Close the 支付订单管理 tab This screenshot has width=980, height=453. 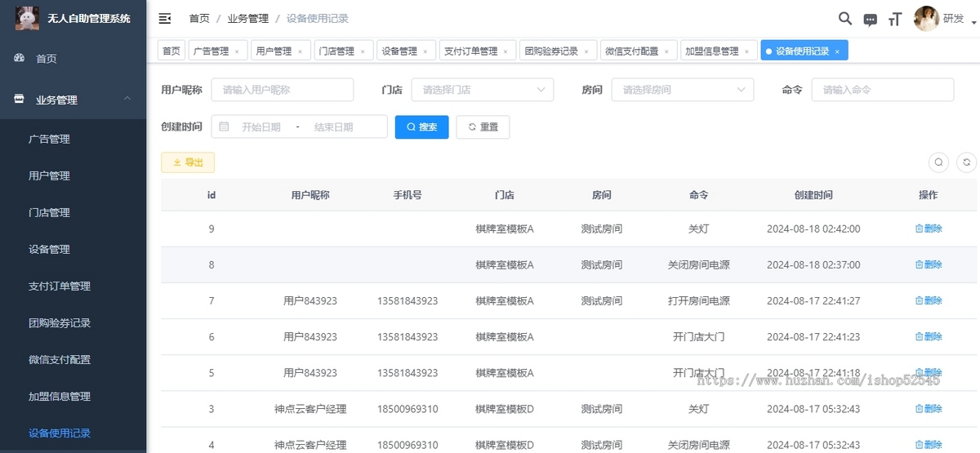coord(506,51)
